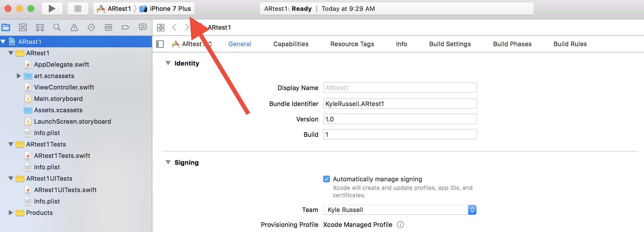Select ARtest1UITests.swift file
644x232 pixels.
65,190
